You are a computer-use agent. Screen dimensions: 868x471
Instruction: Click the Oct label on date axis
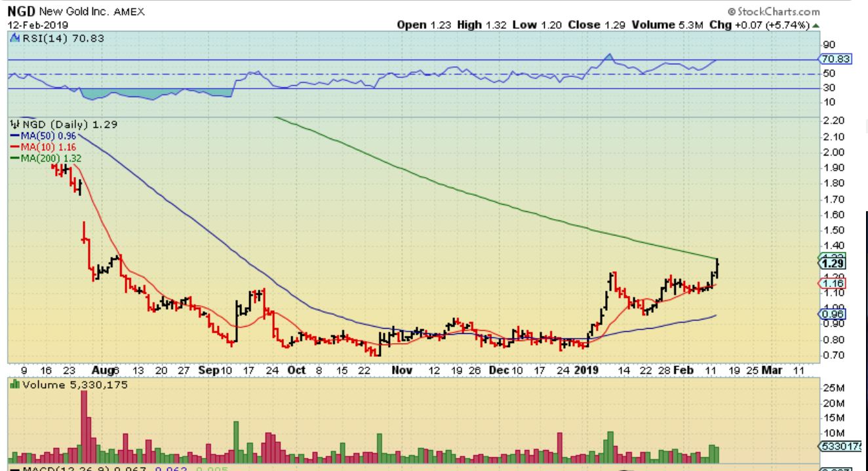tap(296, 370)
